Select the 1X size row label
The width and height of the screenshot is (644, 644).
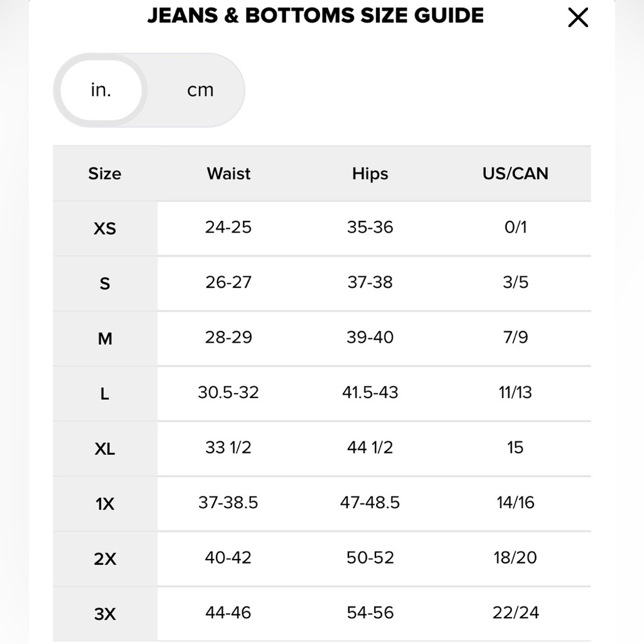pos(105,504)
